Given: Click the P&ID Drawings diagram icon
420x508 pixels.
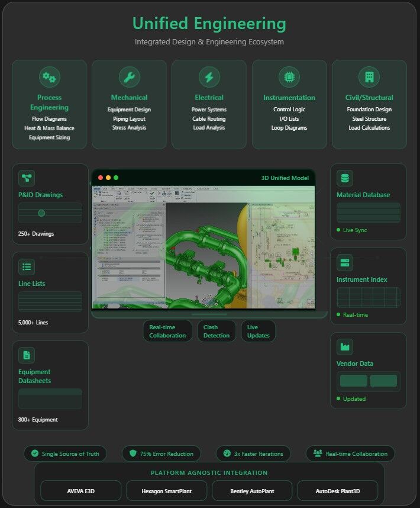Looking at the screenshot, I should click(27, 178).
